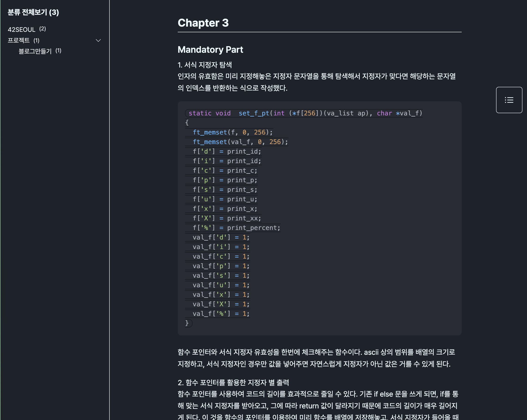Screen dimensions: 527x420
Task: Click the ft_memset(f, 0, 256) code line
Action: [x=232, y=132]
